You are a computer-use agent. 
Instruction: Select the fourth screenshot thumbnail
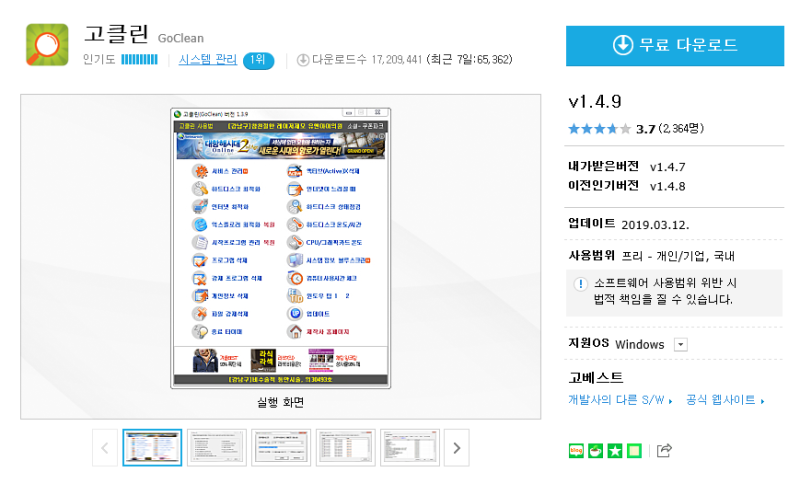[x=345, y=448]
